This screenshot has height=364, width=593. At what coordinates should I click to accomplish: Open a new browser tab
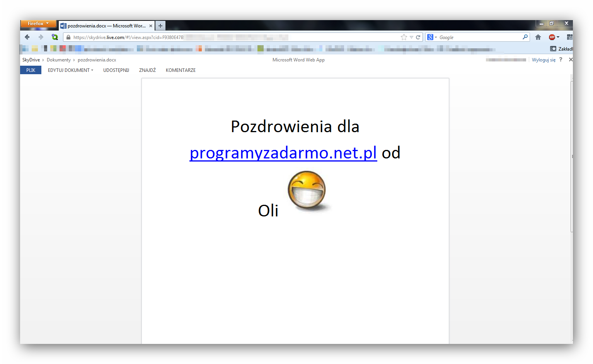coord(160,26)
